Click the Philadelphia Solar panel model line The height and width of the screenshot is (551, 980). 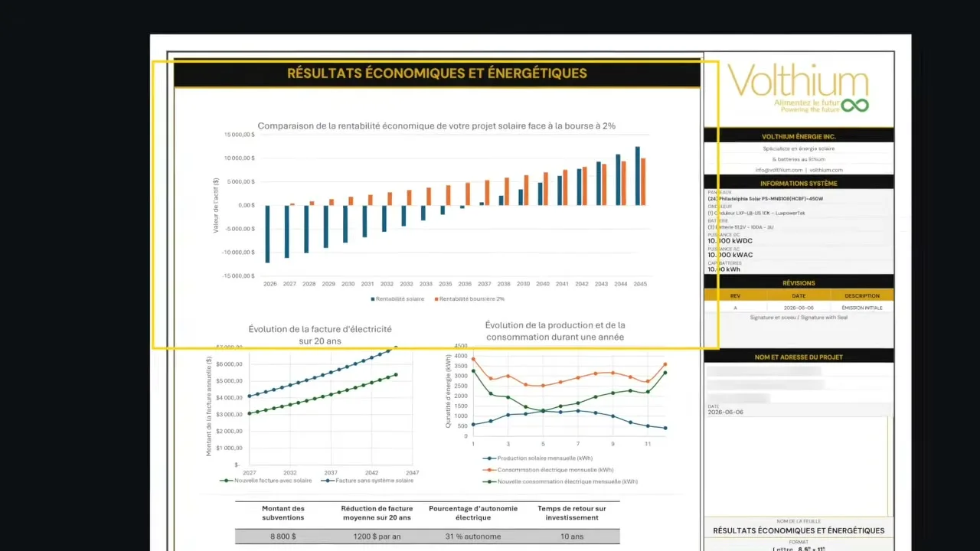coord(766,199)
